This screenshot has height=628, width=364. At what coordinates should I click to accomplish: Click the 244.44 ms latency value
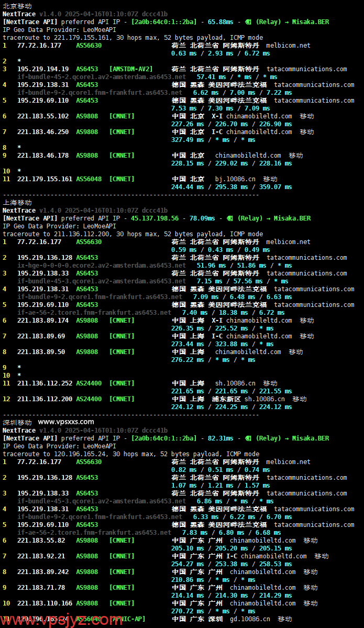188,187
